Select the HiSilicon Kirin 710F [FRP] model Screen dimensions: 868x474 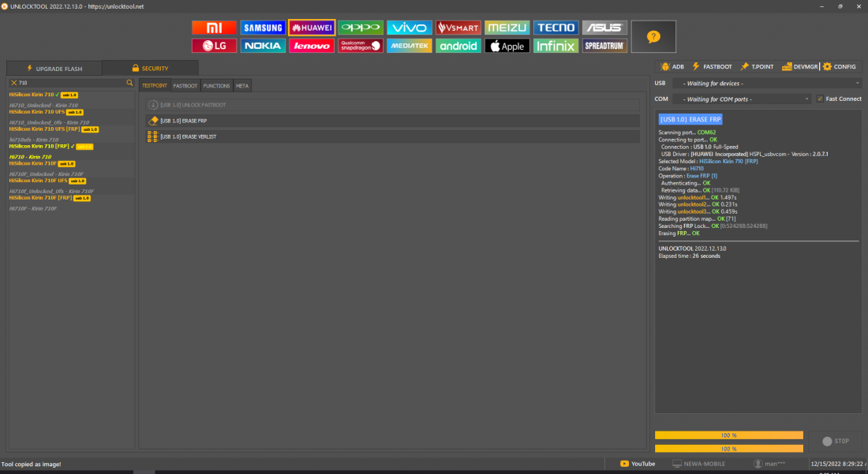pyautogui.click(x=50, y=197)
